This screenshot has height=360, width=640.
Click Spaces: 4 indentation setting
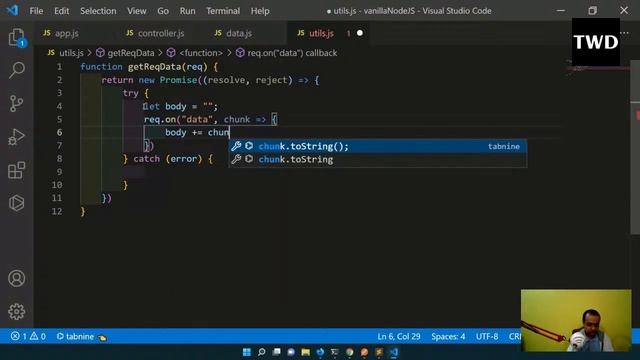click(448, 336)
